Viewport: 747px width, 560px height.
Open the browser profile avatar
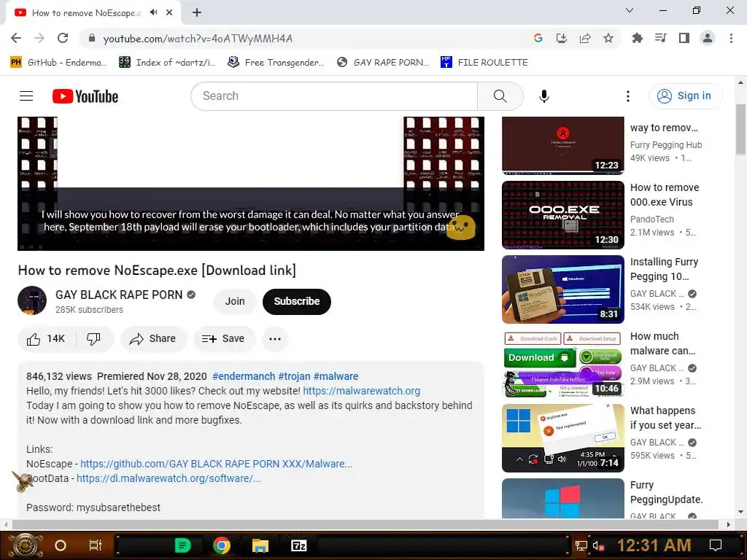(x=708, y=38)
